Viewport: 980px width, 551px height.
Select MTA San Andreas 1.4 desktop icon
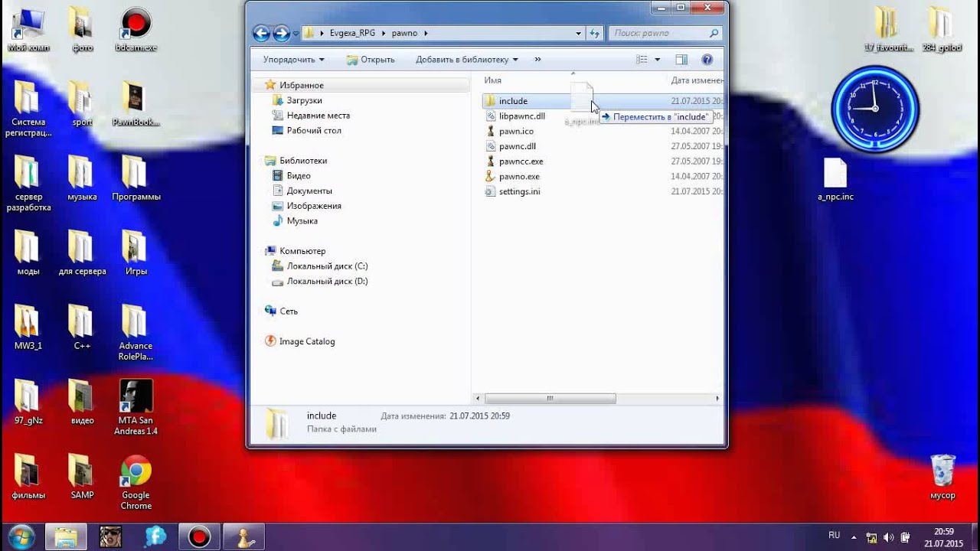point(136,408)
